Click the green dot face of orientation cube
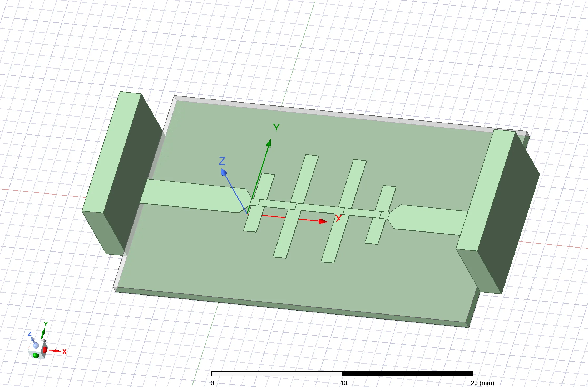 [36, 356]
